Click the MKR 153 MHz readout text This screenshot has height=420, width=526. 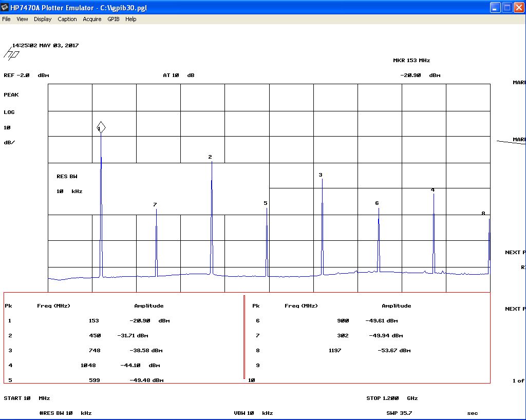(x=411, y=61)
